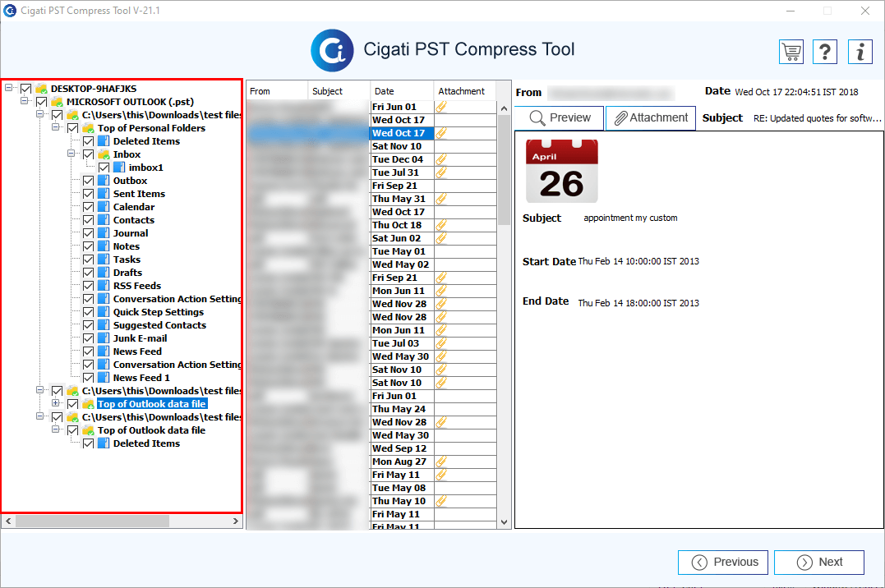Toggle the Top of Personal Folders checkbox
Viewport: 885px width, 588px height.
(x=73, y=128)
